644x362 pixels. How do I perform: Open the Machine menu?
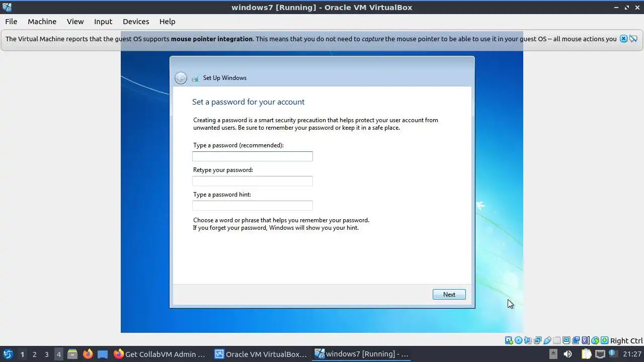point(42,21)
